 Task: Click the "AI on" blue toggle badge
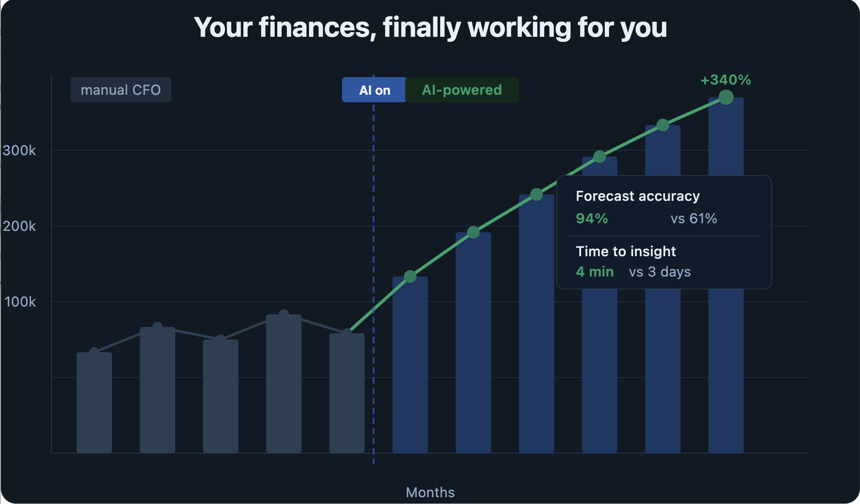(374, 90)
